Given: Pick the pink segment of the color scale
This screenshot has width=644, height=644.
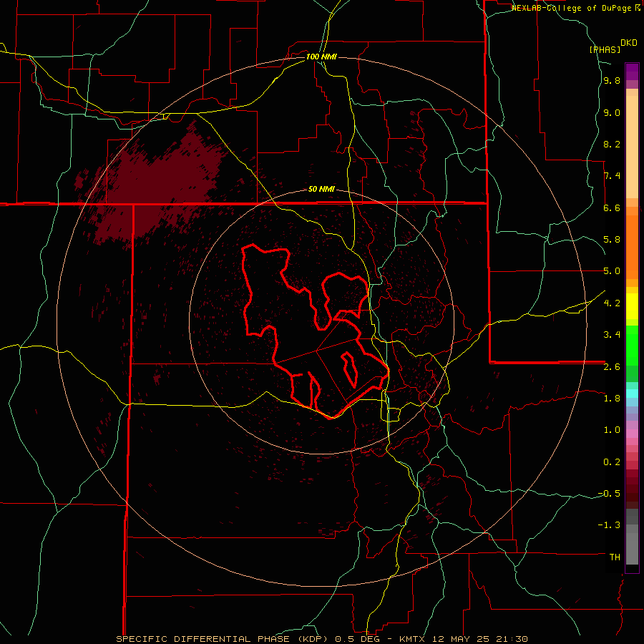Looking at the screenshot, I should click(632, 434).
